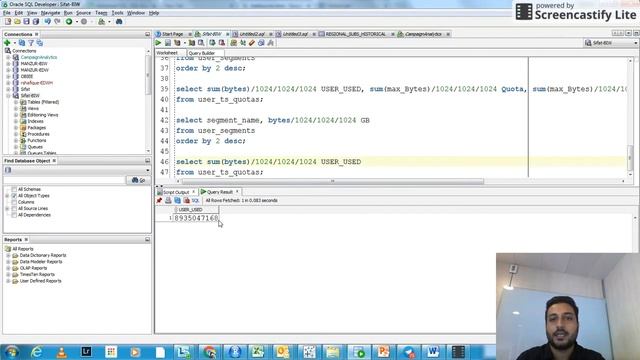Viewport: 640px width, 360px height.
Task: Run statement with green play icon
Action: [158, 43]
